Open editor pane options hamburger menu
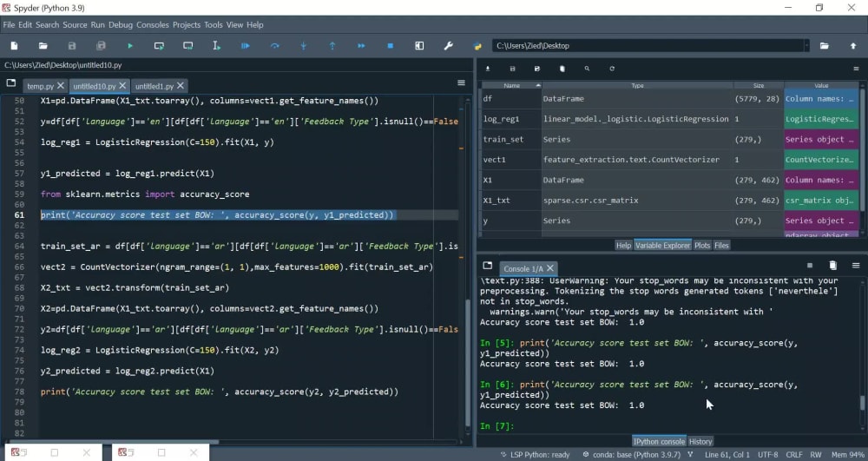This screenshot has width=868, height=461. 461,83
